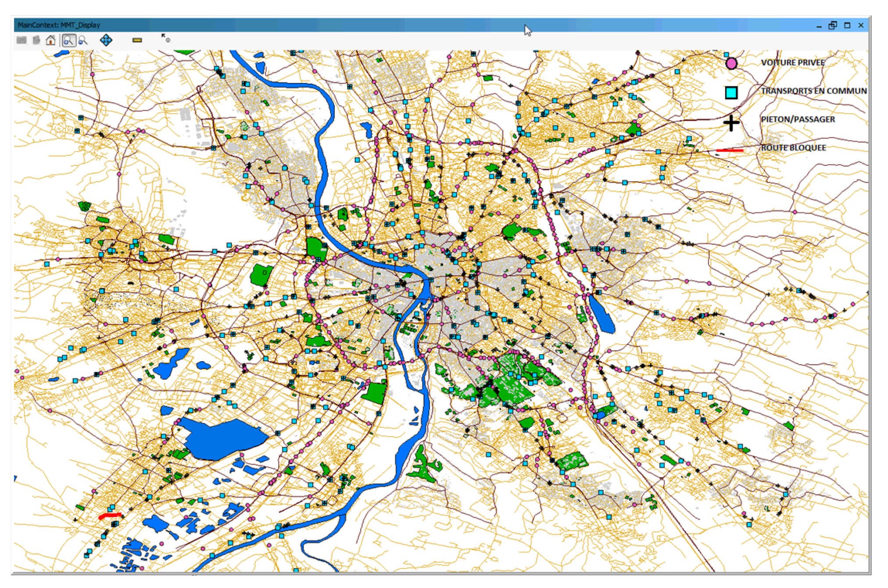Click the TRANSPORTS EN COMMUN legend label
Viewport: 888px width, 588px height.
813,91
